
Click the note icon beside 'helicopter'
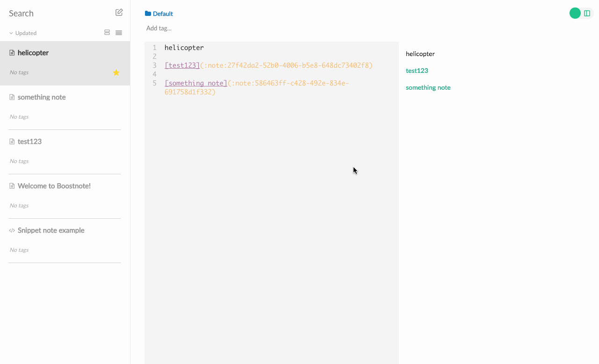[11, 52]
